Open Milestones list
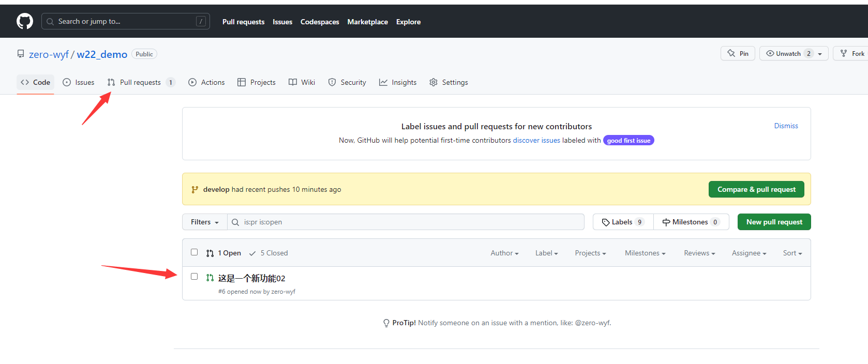 pyautogui.click(x=691, y=222)
